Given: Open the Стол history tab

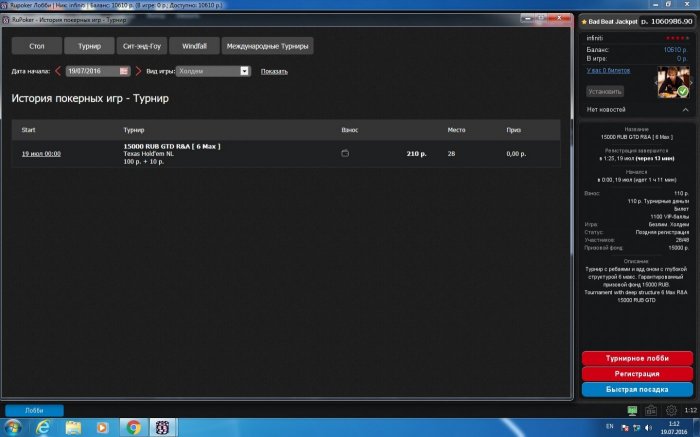Looking at the screenshot, I should [x=37, y=46].
